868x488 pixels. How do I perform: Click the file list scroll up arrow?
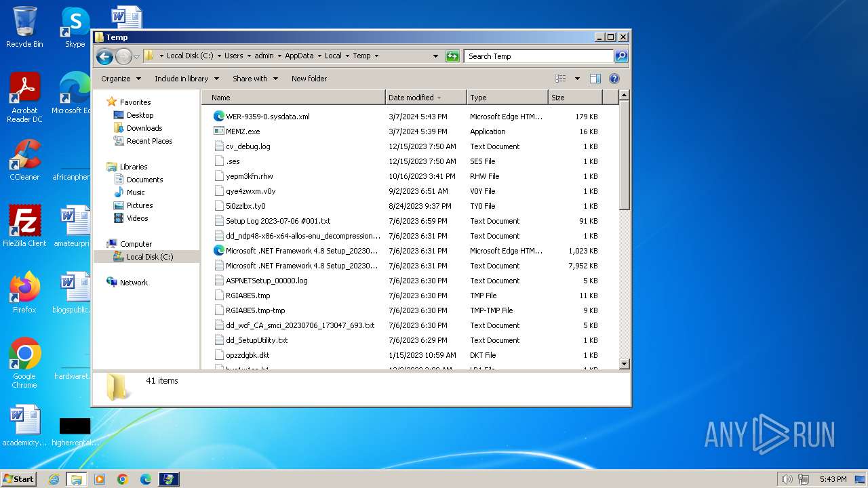tap(625, 96)
